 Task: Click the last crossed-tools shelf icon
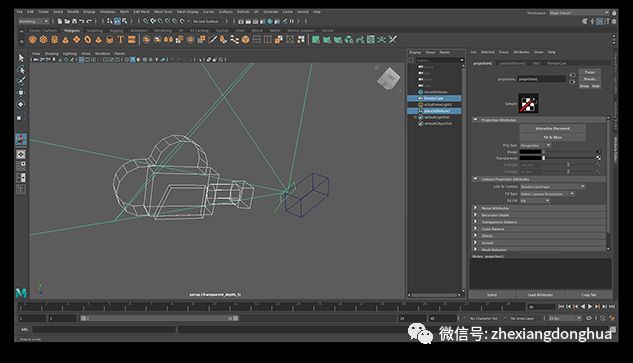(392, 40)
